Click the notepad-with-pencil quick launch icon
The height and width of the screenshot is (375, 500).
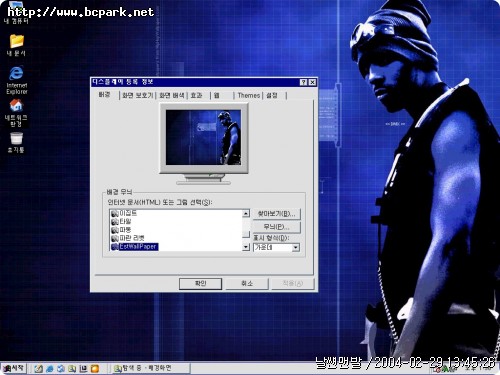click(x=38, y=368)
